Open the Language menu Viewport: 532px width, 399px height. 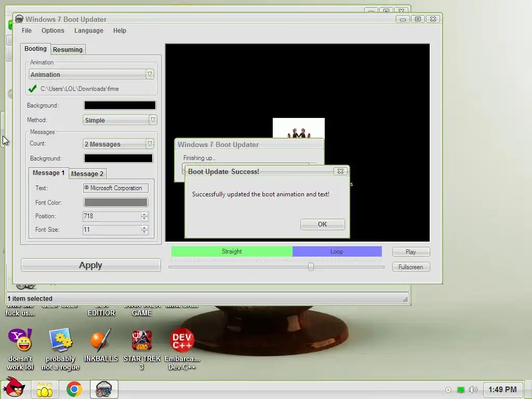click(88, 31)
